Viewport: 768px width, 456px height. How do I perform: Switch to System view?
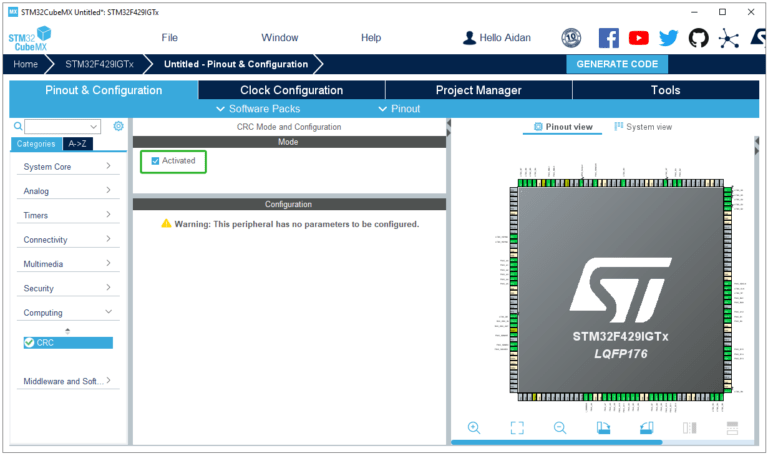pos(643,127)
